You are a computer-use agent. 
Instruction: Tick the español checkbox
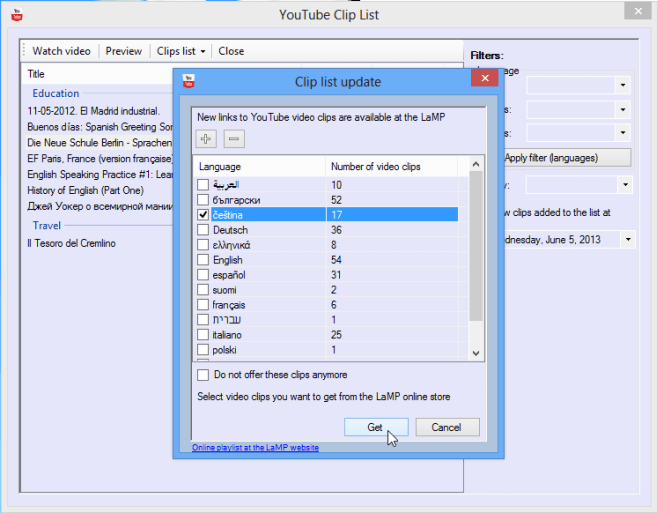[203, 275]
